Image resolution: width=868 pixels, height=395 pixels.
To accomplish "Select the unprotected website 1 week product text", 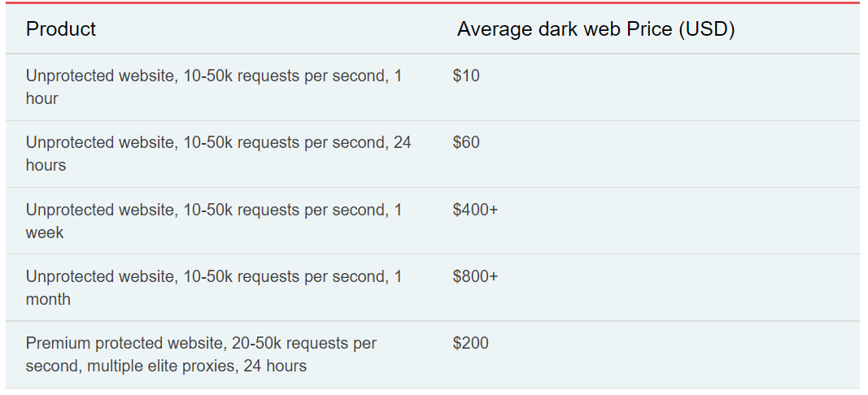I will (213, 210).
